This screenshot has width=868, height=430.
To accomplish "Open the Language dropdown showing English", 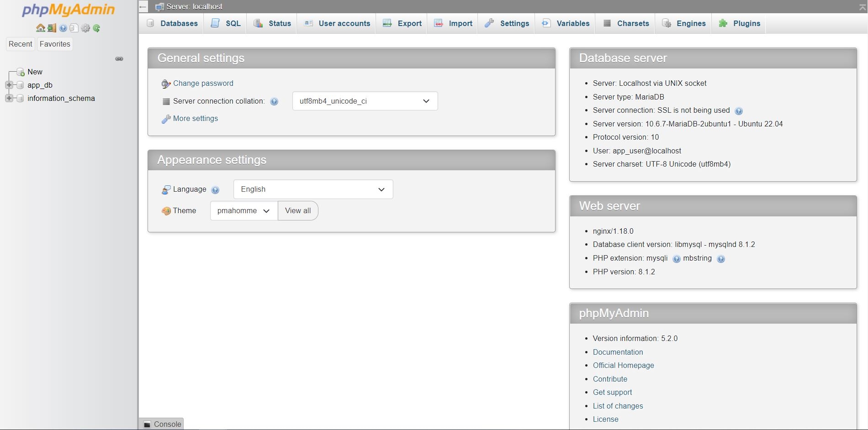I will (313, 189).
